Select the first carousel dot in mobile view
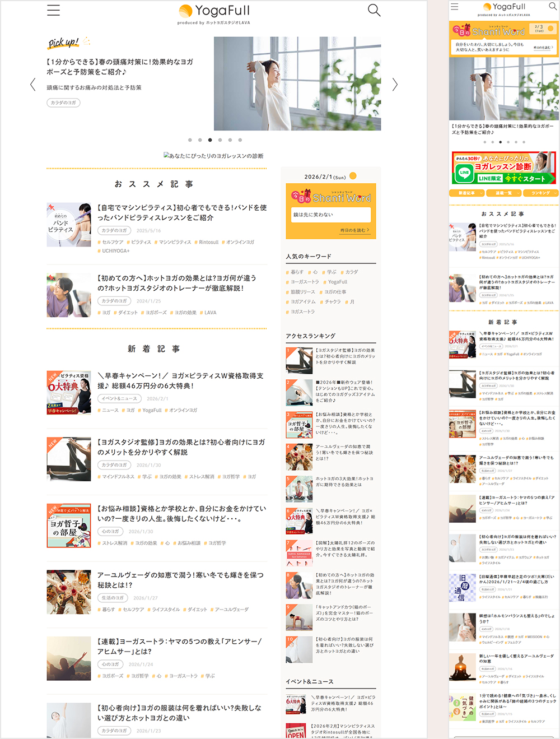 point(485,142)
